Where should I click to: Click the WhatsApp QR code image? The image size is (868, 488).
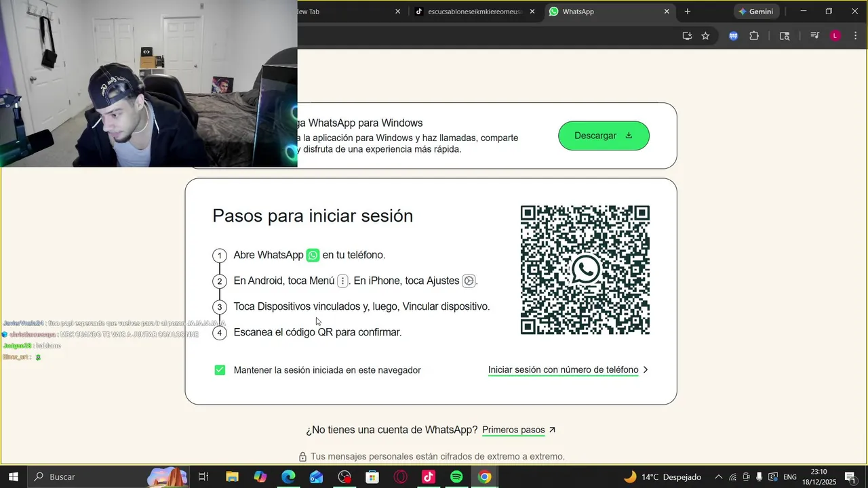[x=585, y=270]
